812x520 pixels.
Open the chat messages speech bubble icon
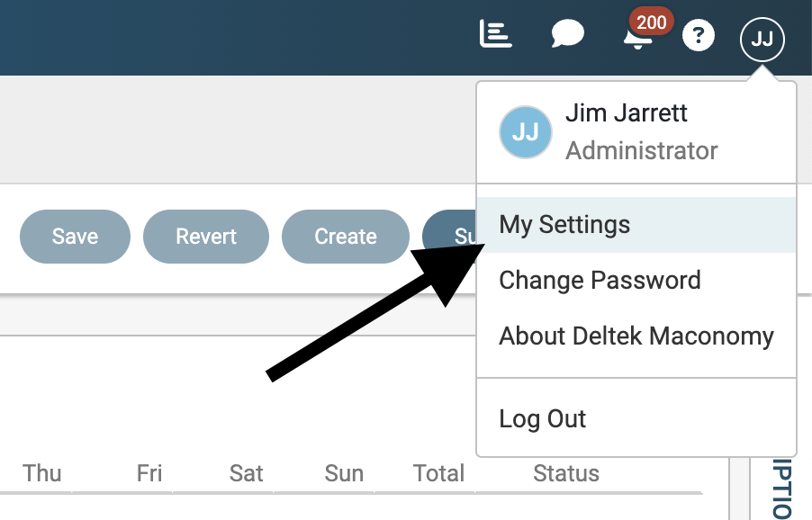pos(567,35)
